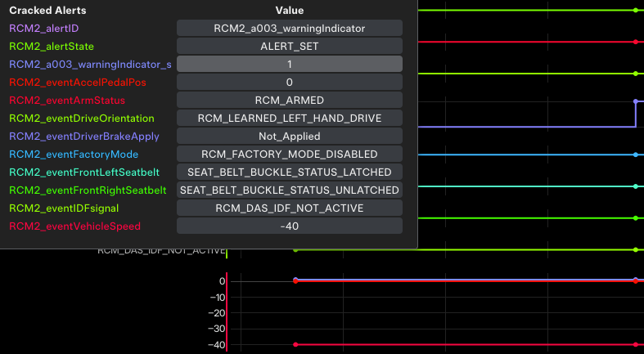Image resolution: width=644 pixels, height=354 pixels.
Task: Select the RCM2_eventDriverBrakeApply signal label
Action: pos(83,137)
